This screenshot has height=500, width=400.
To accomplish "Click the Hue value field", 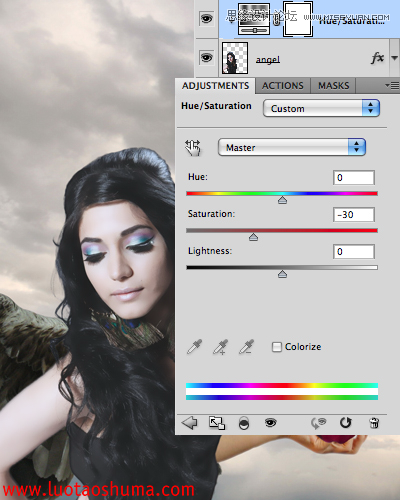I will (x=354, y=177).
